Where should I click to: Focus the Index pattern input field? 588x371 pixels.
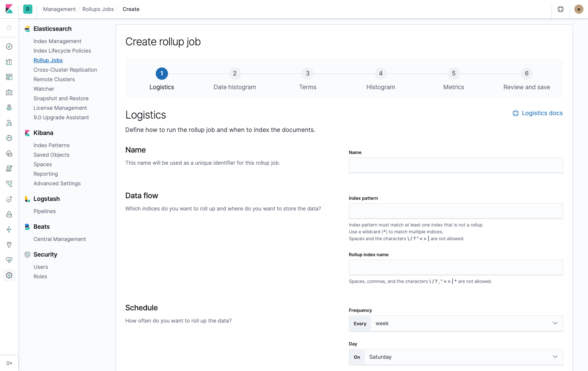coord(455,211)
